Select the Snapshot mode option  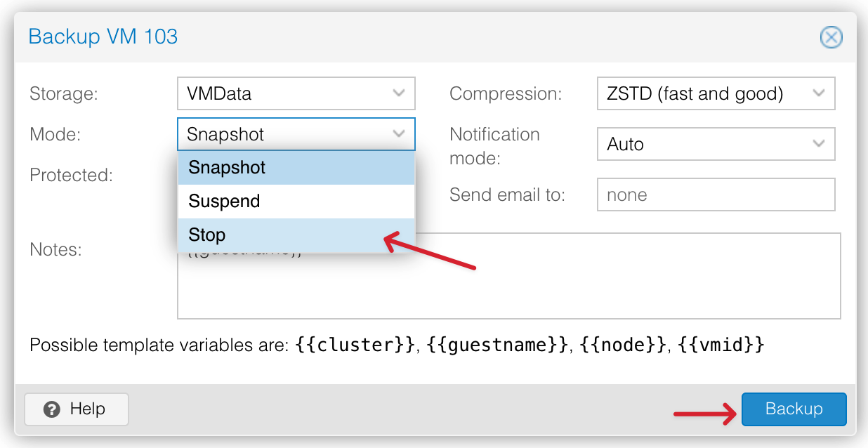point(296,168)
